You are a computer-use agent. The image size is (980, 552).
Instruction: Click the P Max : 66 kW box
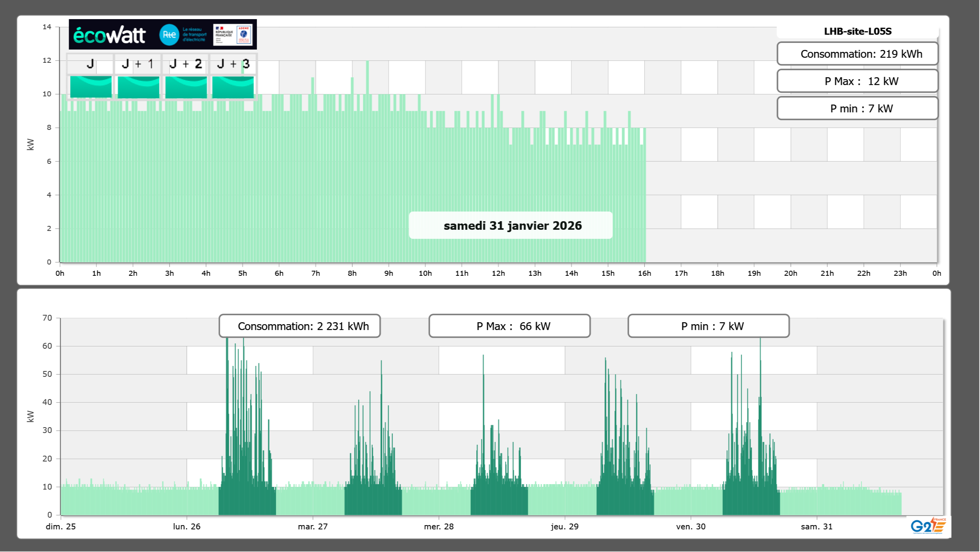coord(509,326)
